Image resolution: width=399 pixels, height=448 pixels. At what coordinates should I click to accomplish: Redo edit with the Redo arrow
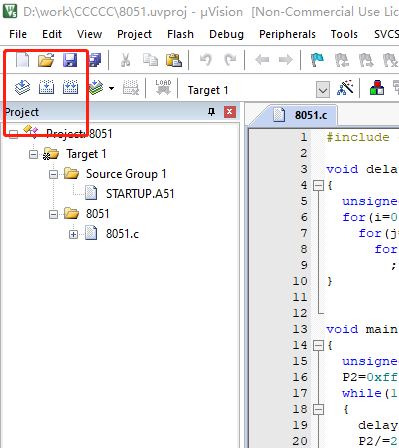tap(230, 60)
